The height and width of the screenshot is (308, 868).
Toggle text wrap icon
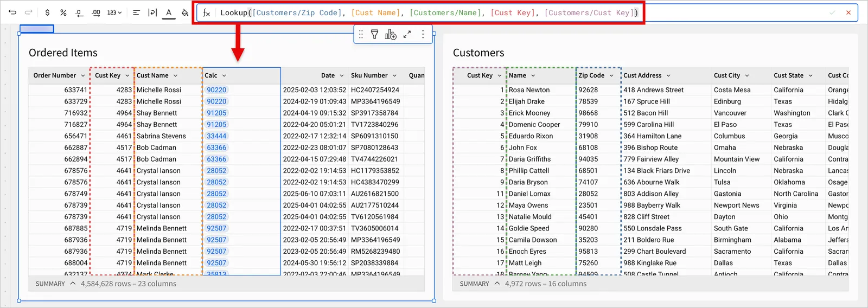pos(152,12)
